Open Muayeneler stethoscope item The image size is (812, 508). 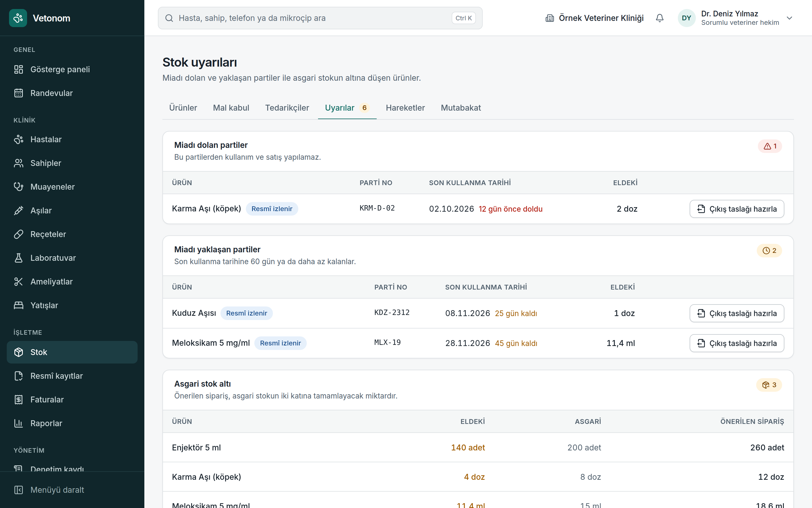[72, 187]
